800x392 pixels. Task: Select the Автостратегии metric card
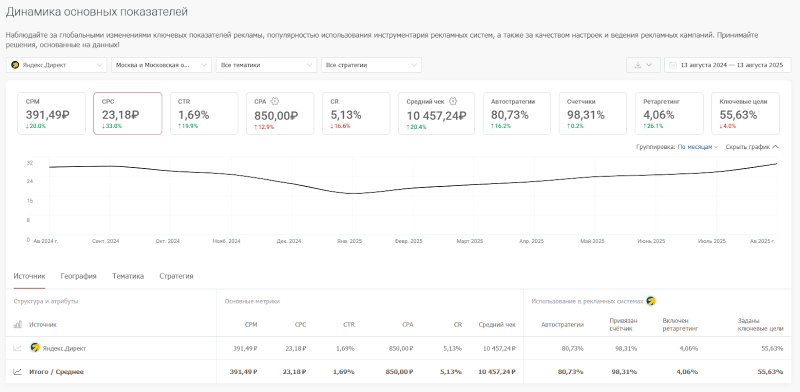point(517,113)
